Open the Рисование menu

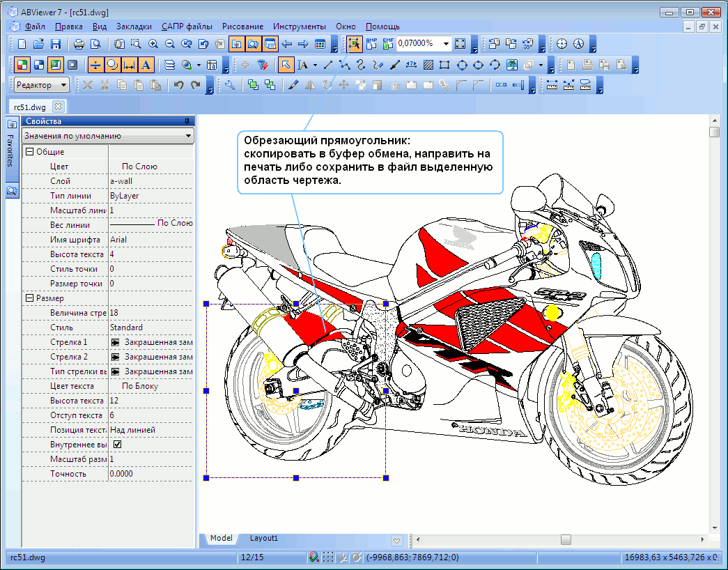(243, 26)
